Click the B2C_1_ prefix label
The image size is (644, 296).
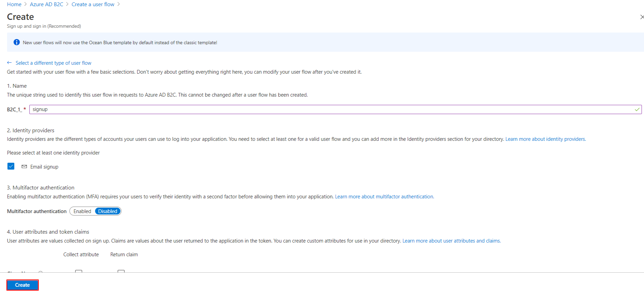(14, 110)
